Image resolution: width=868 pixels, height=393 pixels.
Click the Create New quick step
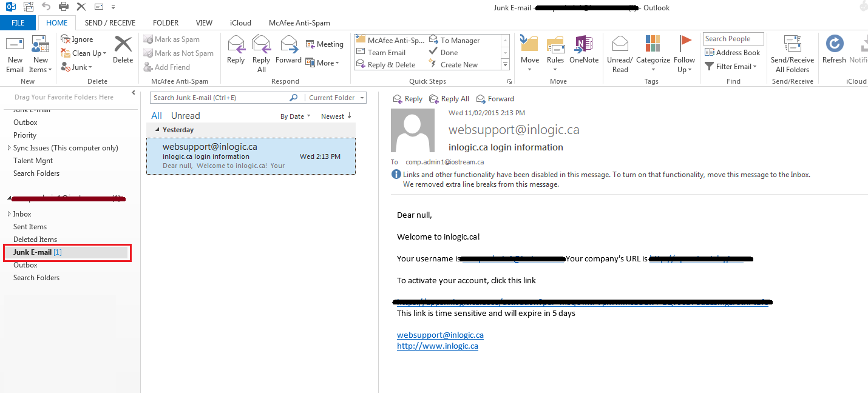pyautogui.click(x=453, y=65)
